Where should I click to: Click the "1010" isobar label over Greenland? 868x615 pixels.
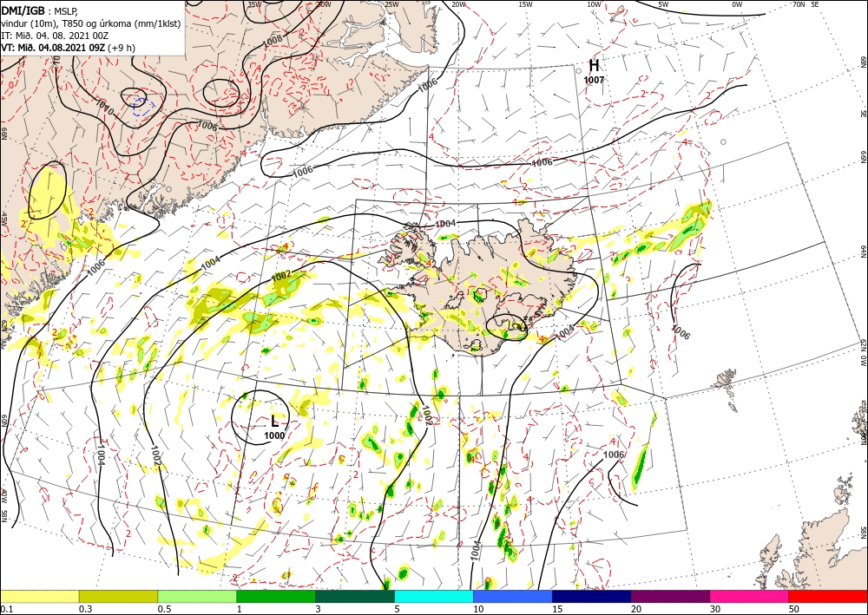pos(104,108)
